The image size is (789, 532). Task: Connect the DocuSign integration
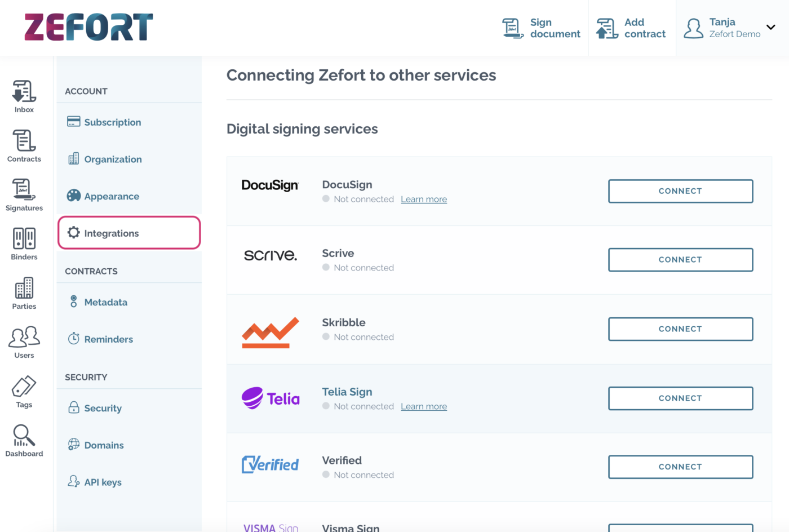(x=680, y=191)
